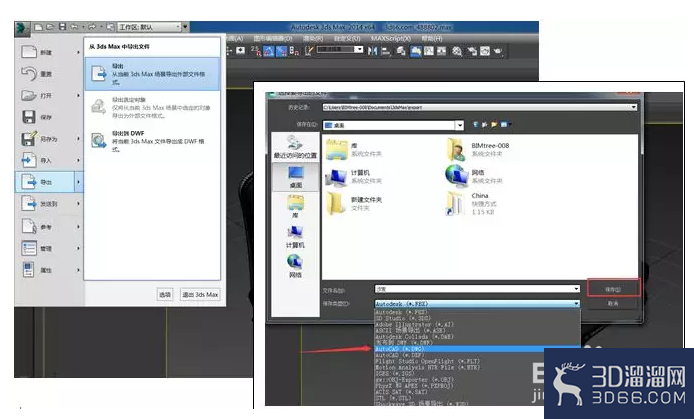Click the 发送到 (Send To) icon

point(29,204)
